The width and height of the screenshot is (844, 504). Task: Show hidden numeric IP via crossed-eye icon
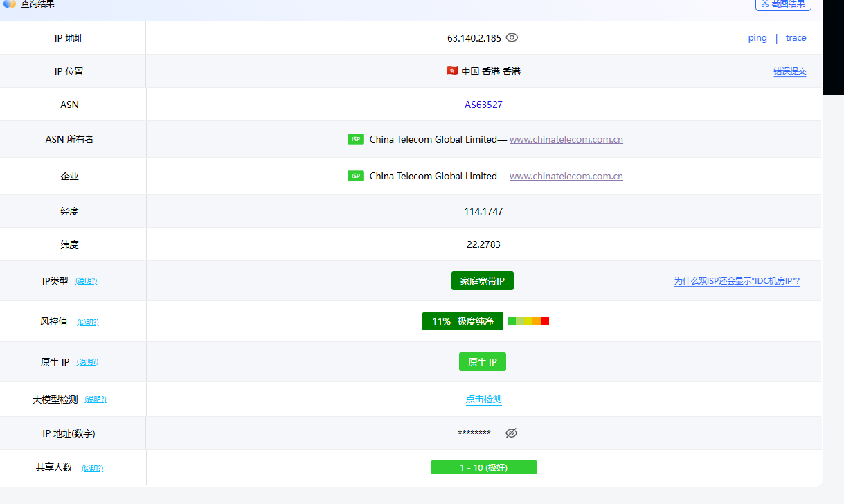pyautogui.click(x=511, y=433)
